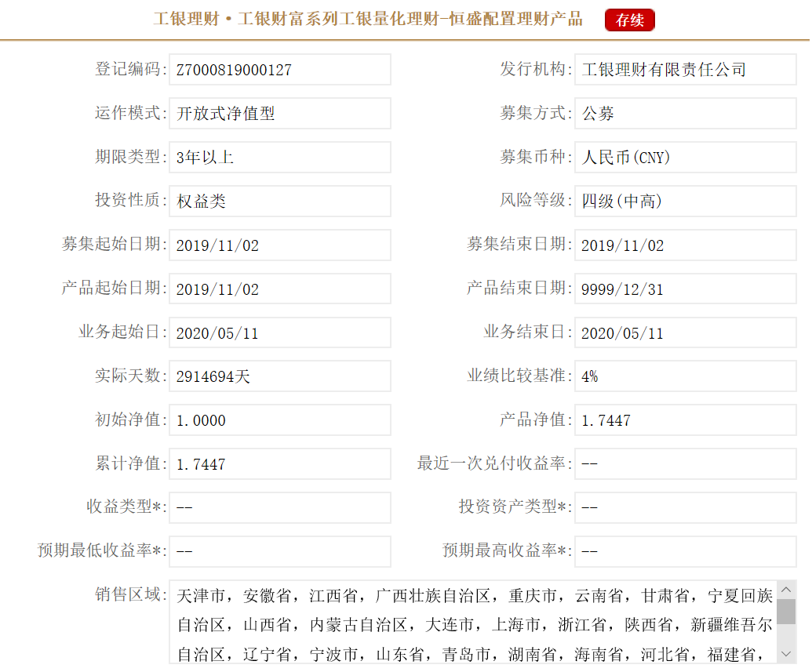The width and height of the screenshot is (812, 672).
Task: Click the 初始净值 field 1.0000
Action: 279,420
